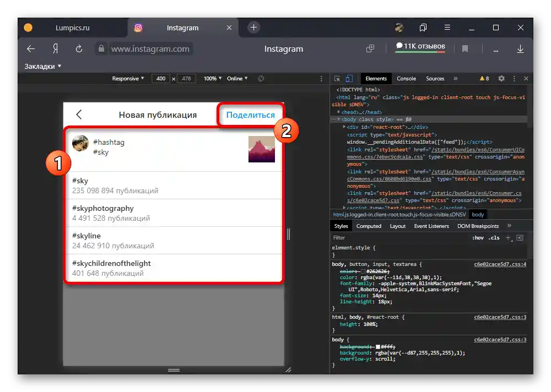Show more DevTools panels chevron
This screenshot has width=551, height=392.
coord(456,79)
